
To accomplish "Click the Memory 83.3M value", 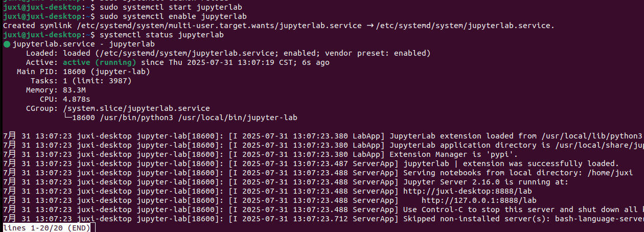I will (74, 90).
